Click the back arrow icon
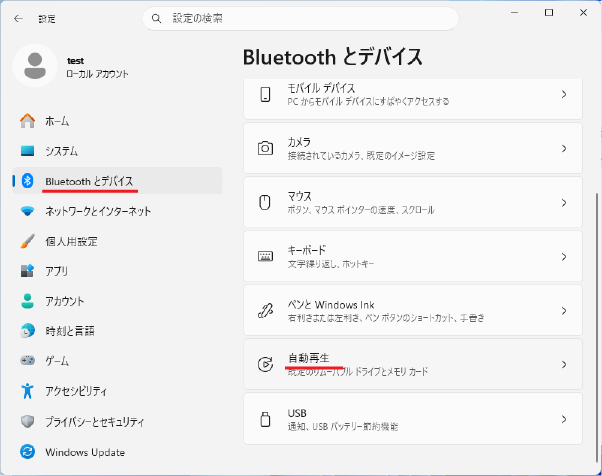Screen dimensions: 602x476 click(x=18, y=18)
